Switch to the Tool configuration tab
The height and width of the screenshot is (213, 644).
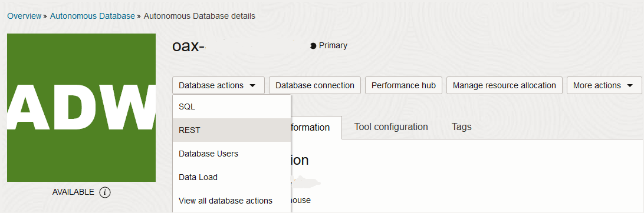(x=391, y=127)
